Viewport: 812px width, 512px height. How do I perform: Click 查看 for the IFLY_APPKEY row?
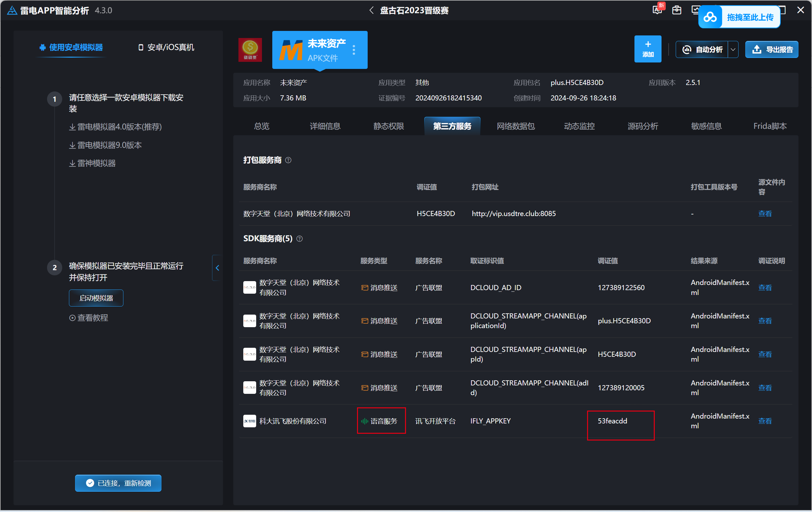764,421
